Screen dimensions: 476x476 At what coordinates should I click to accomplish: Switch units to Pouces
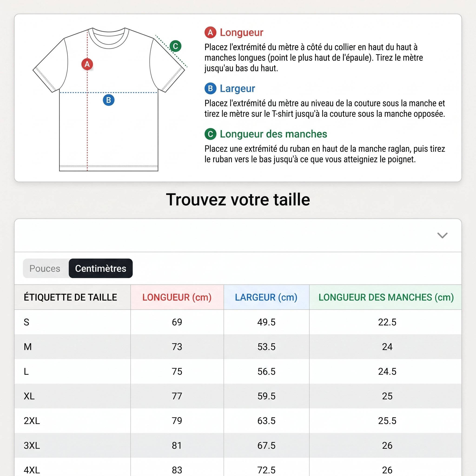(45, 268)
